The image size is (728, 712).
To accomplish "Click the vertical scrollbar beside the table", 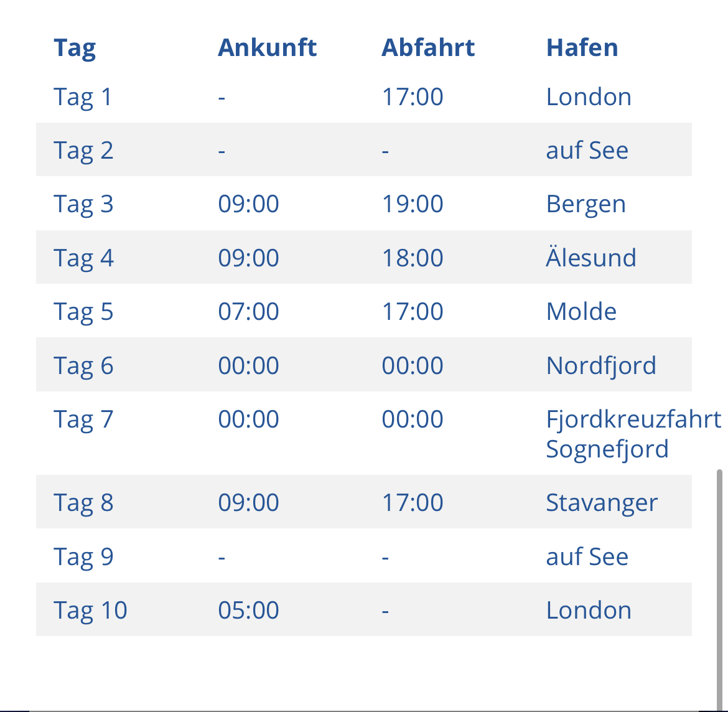I will point(719,585).
